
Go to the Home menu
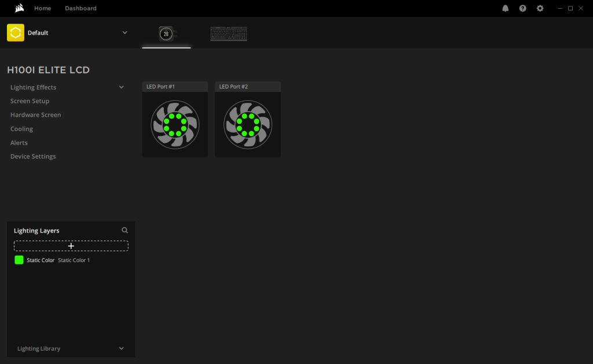(x=42, y=8)
